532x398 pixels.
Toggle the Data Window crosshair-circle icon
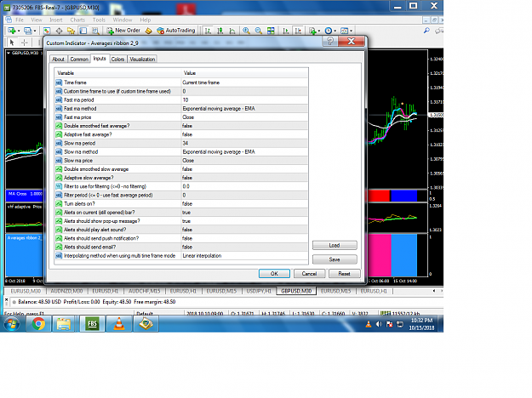[59, 31]
